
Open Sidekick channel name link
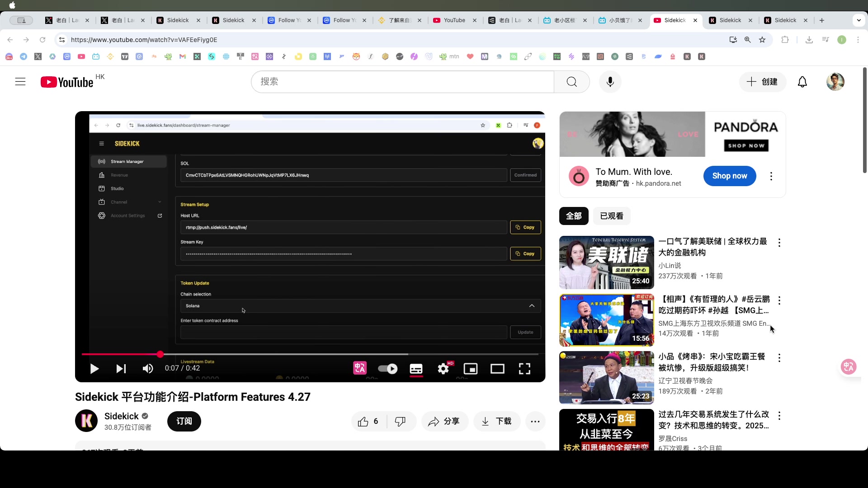coord(122,416)
